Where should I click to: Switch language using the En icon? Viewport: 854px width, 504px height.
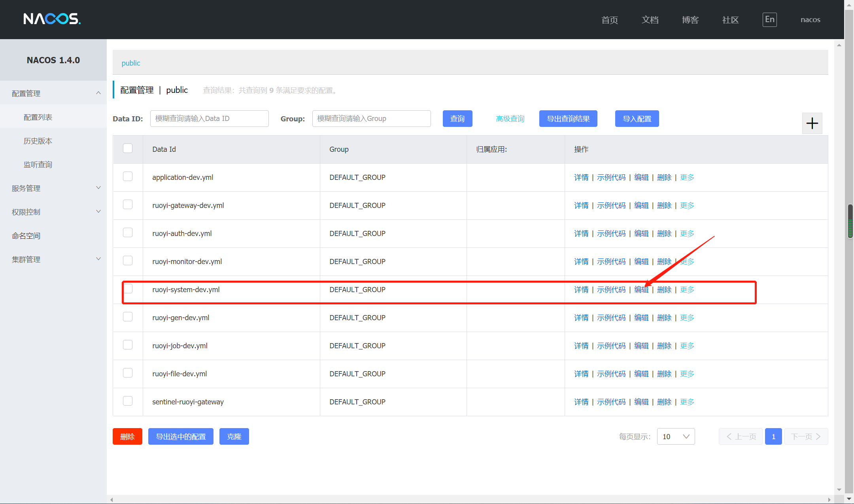coord(769,19)
